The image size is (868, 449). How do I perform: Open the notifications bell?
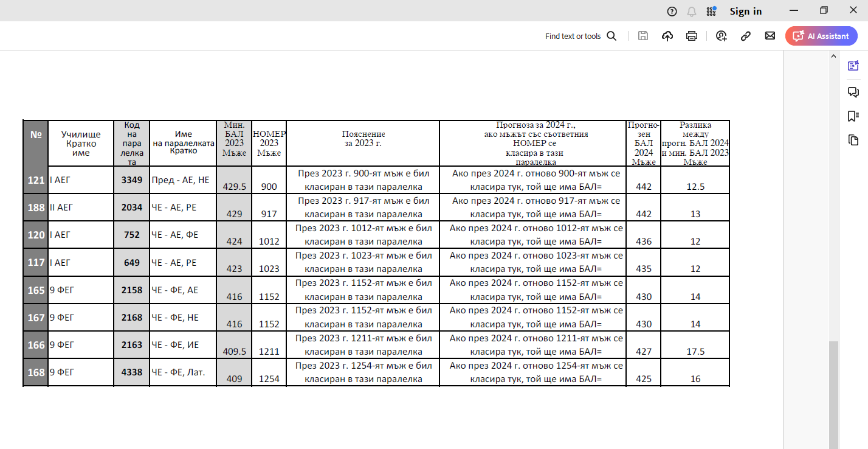(691, 11)
